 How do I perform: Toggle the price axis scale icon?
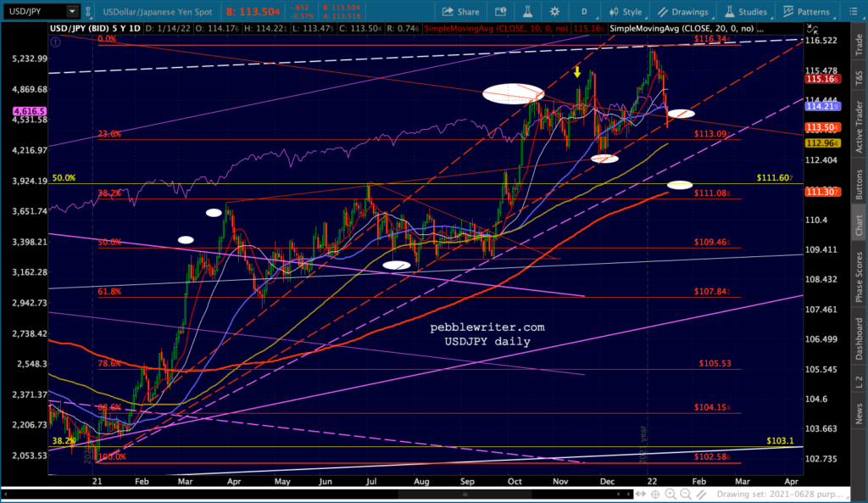click(812, 29)
